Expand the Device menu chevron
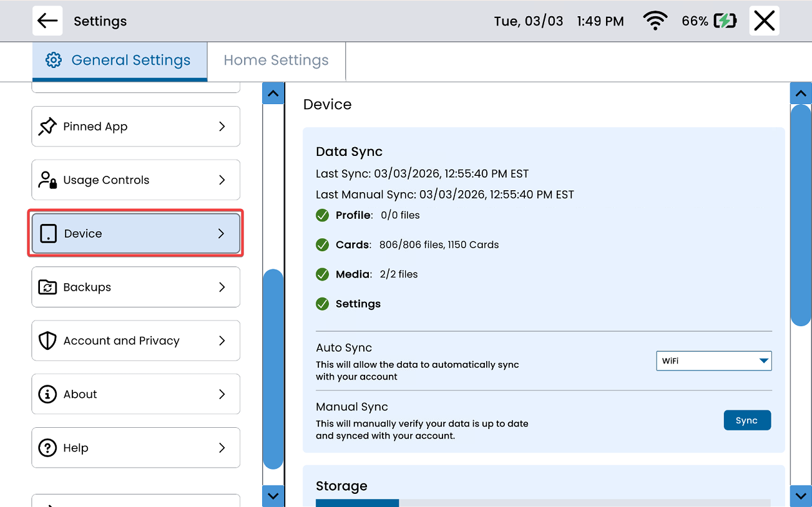 pyautogui.click(x=221, y=234)
